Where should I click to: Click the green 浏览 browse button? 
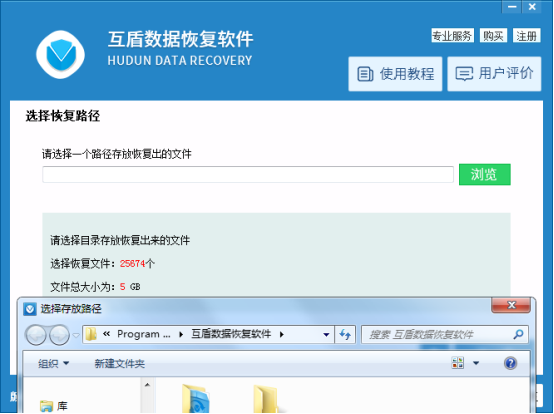(x=484, y=174)
